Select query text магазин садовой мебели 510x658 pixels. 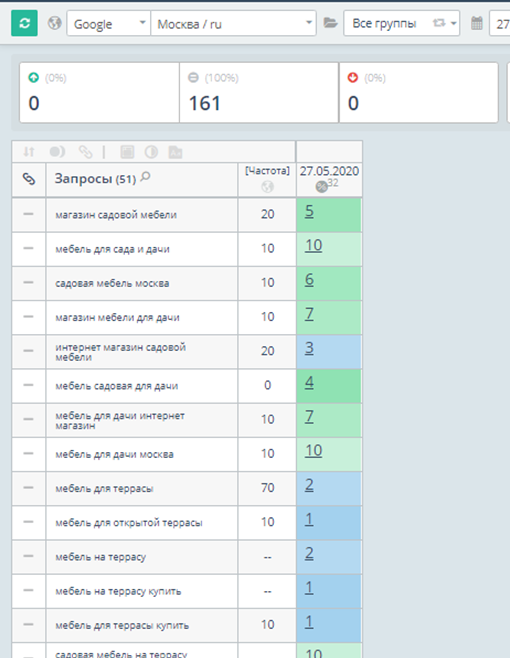pyautogui.click(x=116, y=215)
